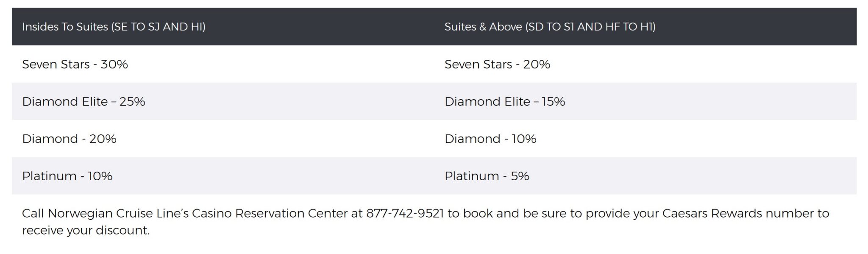Image resolution: width=868 pixels, height=254 pixels.
Task: Click the words "to book" in the paragraph
Action: (x=470, y=213)
